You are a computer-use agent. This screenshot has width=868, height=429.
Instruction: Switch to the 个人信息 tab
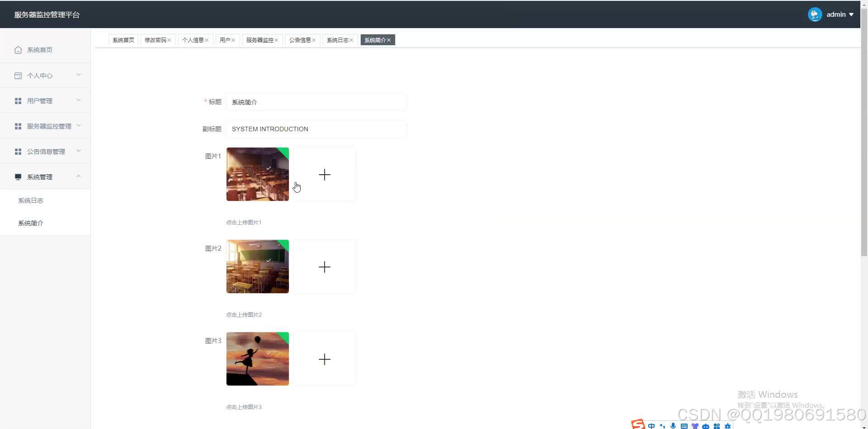click(193, 40)
